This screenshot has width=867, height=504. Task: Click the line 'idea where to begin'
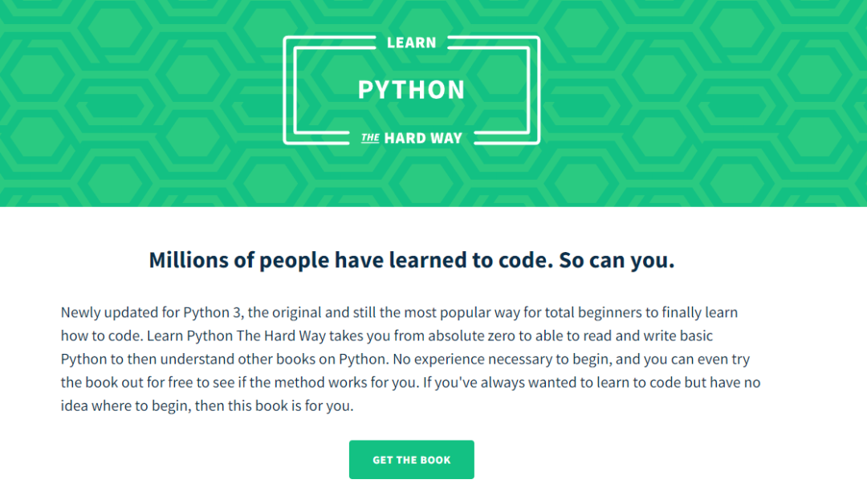207,405
